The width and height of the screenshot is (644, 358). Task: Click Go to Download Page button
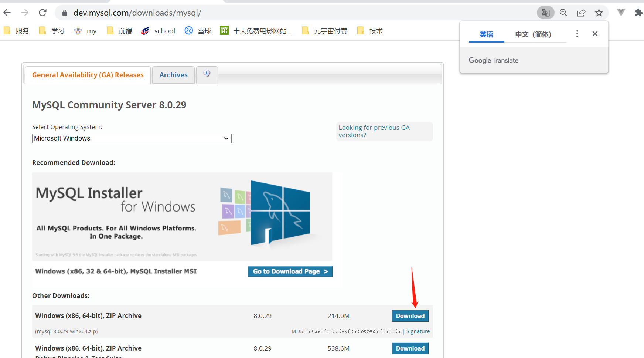[290, 271]
